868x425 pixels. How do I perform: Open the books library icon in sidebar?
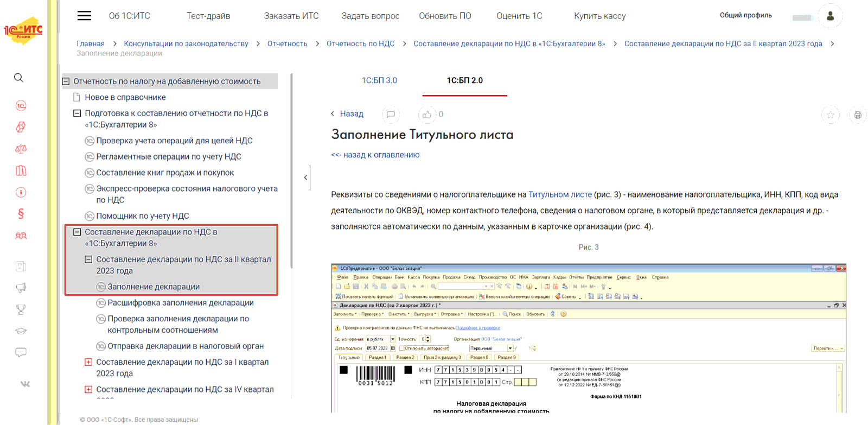(x=21, y=170)
